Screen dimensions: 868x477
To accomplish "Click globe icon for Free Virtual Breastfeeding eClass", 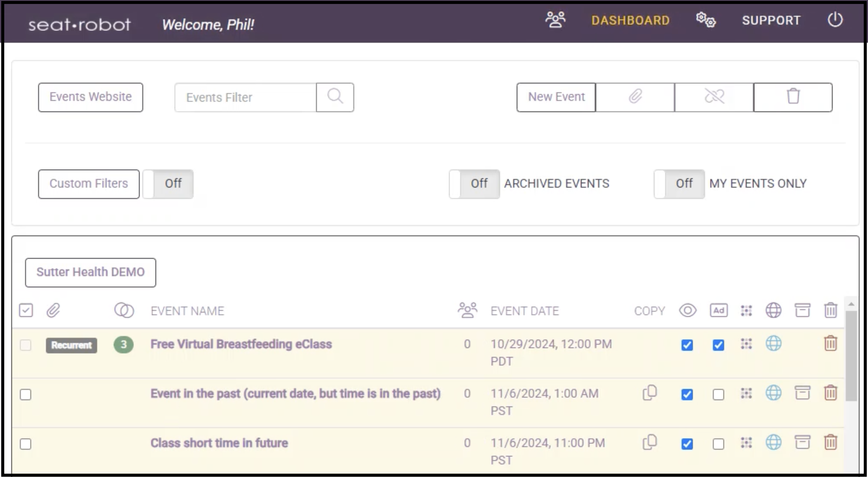I will pos(773,344).
